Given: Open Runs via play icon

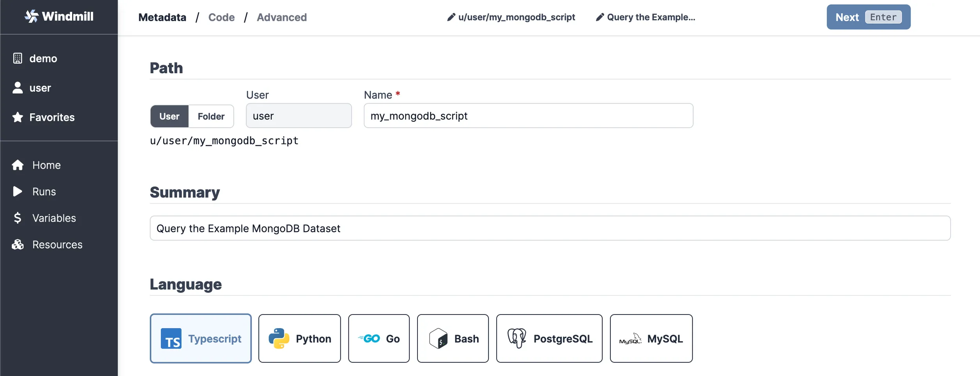Looking at the screenshot, I should [18, 192].
